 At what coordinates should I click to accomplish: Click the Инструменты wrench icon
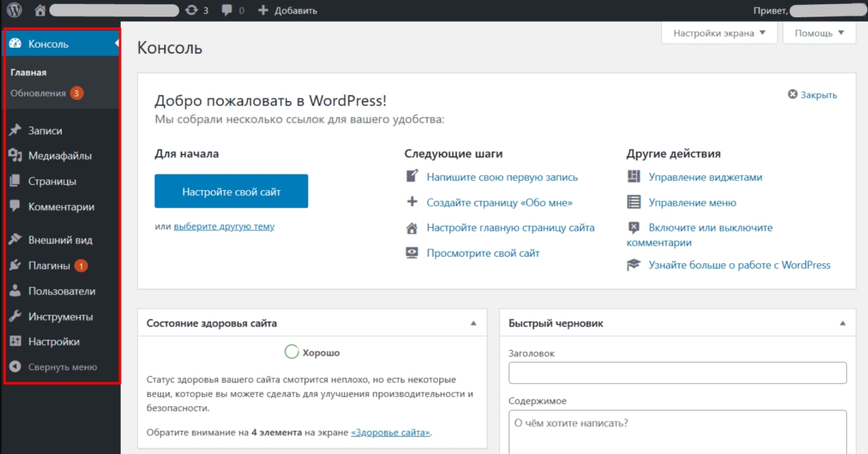[x=15, y=317]
